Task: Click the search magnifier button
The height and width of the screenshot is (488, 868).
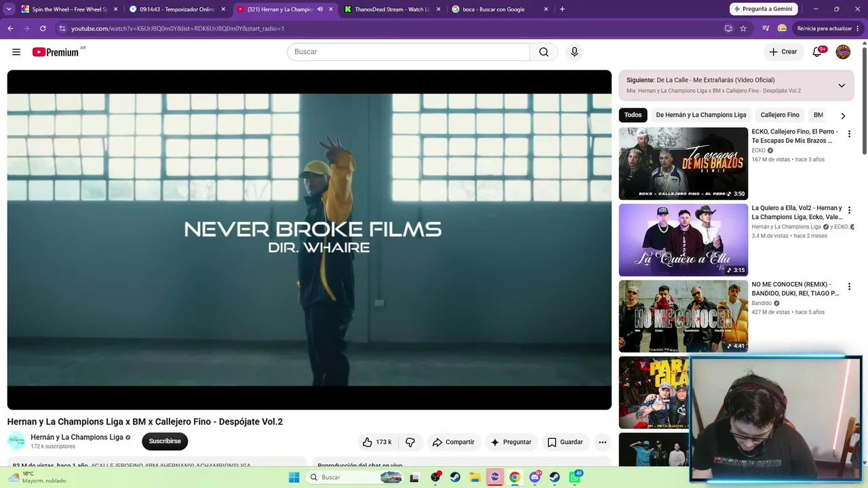Action: (544, 52)
